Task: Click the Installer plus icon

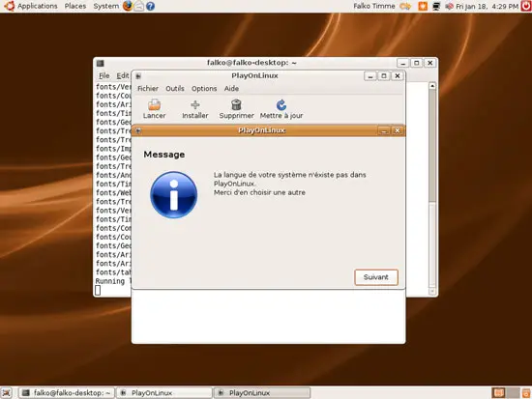Action: (195, 104)
